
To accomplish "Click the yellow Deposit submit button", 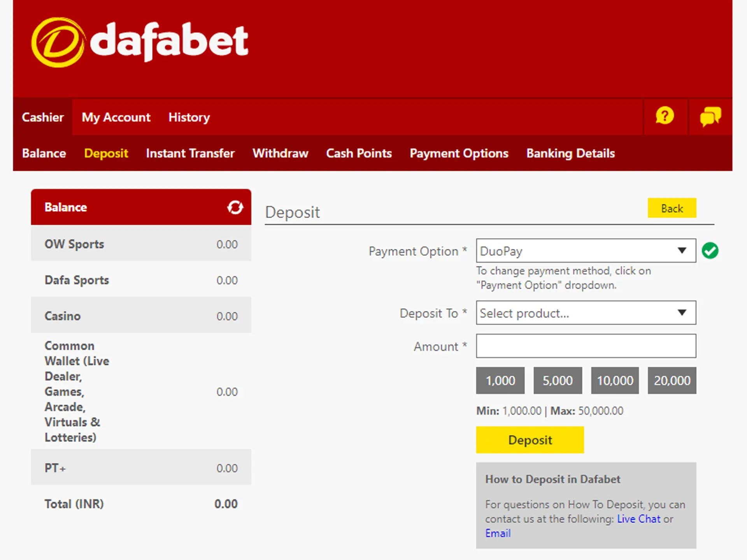I will [530, 440].
